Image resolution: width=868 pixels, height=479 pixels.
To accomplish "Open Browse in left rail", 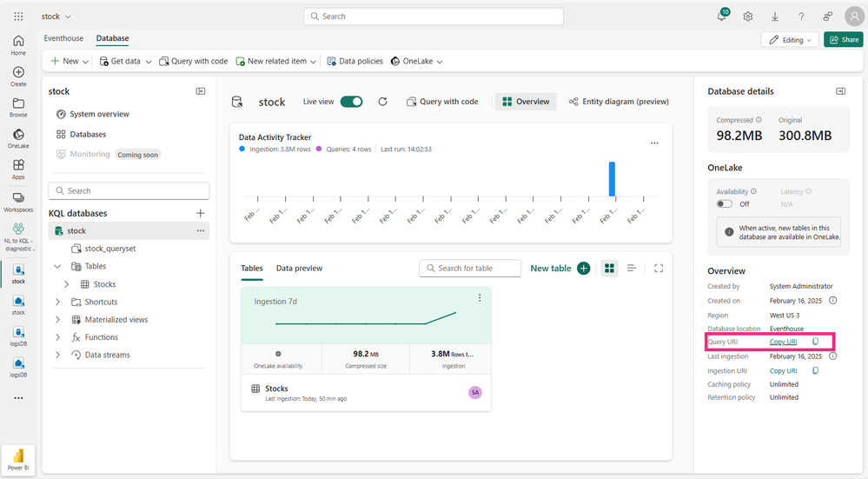I will pos(18,108).
